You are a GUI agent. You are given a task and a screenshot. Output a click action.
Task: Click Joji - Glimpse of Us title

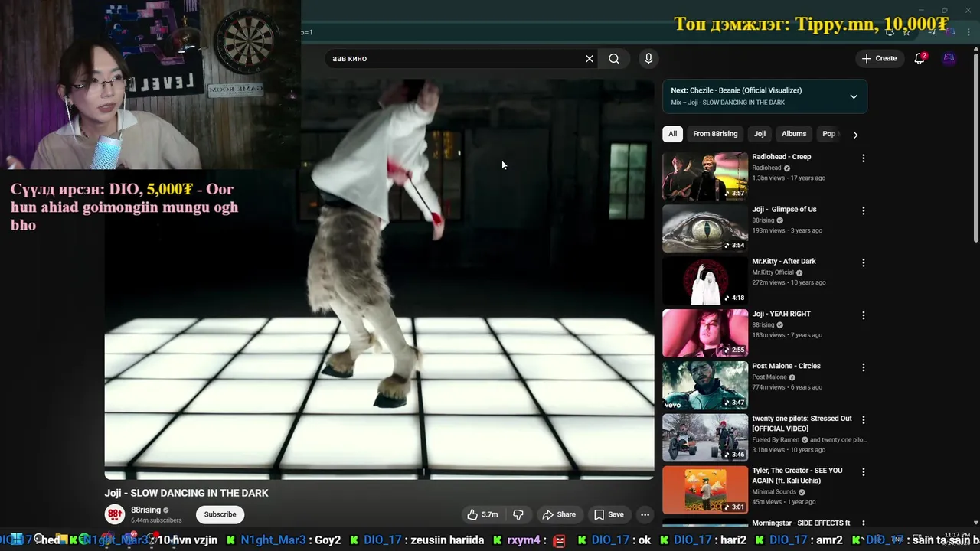(784, 209)
